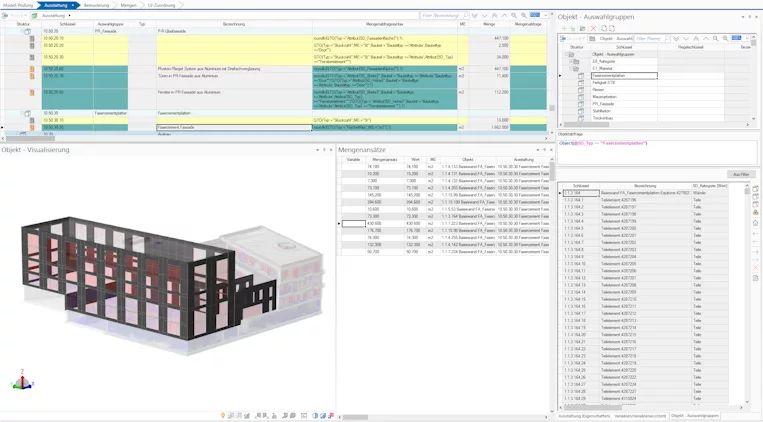Copy icon in Auswahlgruppen toolbar
Screen dimensions: 763x422
point(604,29)
